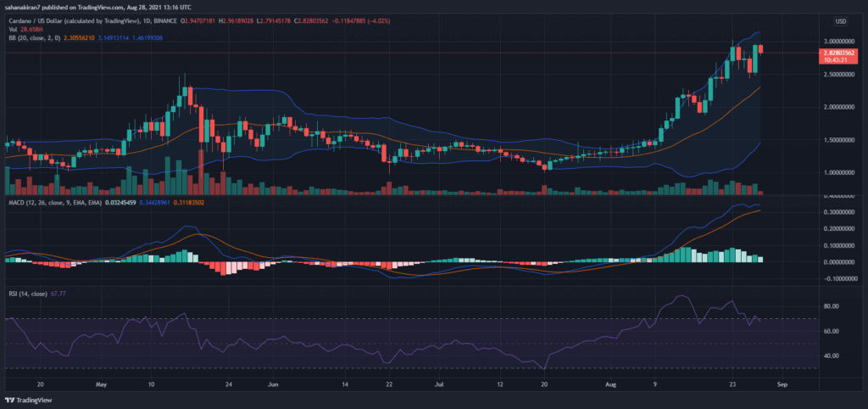Click the 40.00 RSI axis label
The width and height of the screenshot is (868, 409).
pos(830,356)
